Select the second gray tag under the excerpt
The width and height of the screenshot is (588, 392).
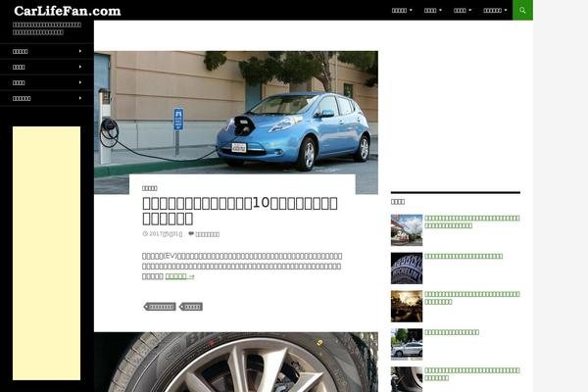191,307
